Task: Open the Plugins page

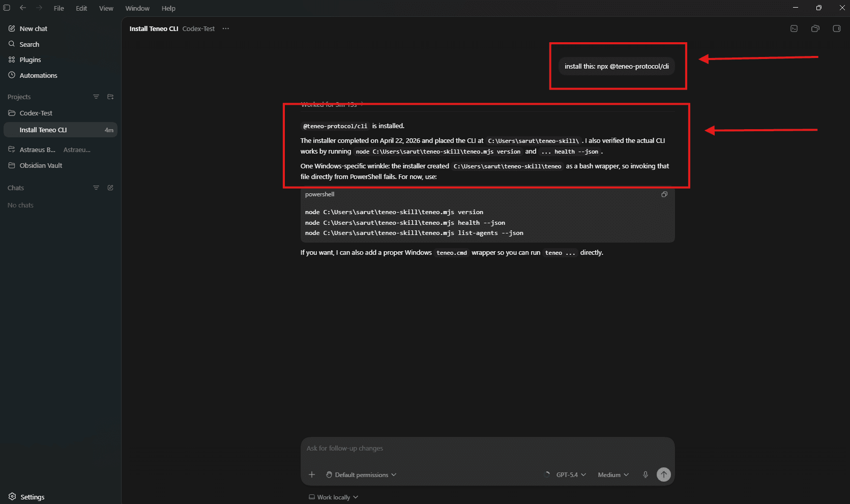Action: click(61, 60)
